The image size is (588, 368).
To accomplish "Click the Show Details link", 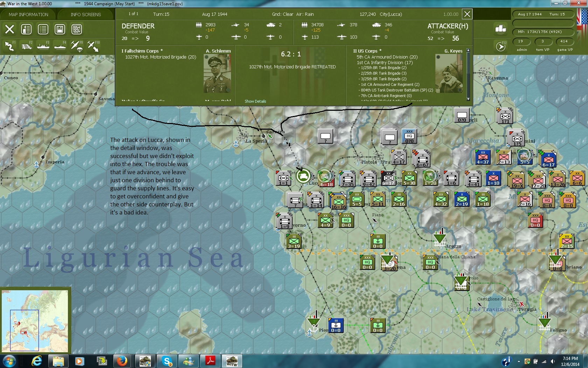I will tap(255, 101).
